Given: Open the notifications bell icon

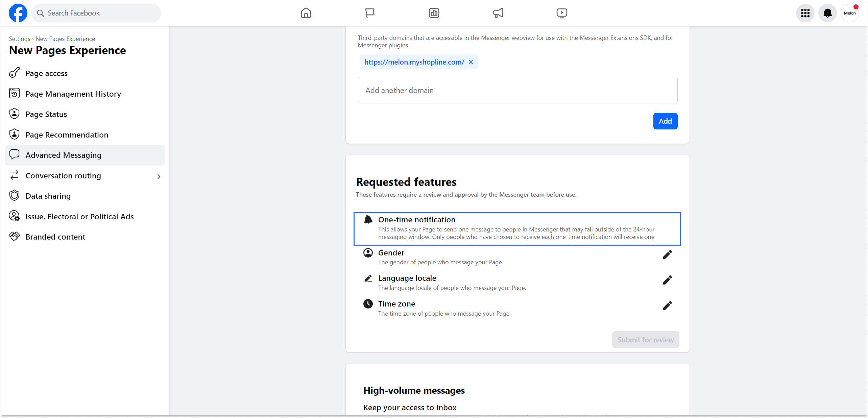Looking at the screenshot, I should 827,13.
